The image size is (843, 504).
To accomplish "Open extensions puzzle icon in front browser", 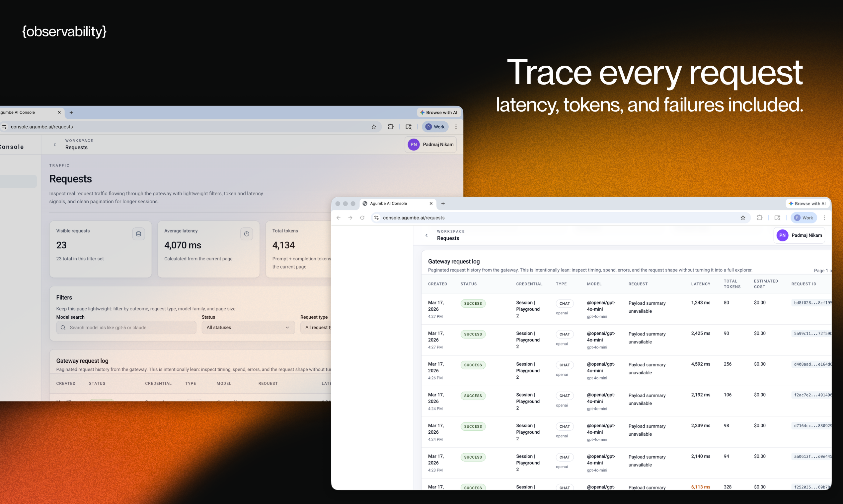I will pyautogui.click(x=759, y=218).
